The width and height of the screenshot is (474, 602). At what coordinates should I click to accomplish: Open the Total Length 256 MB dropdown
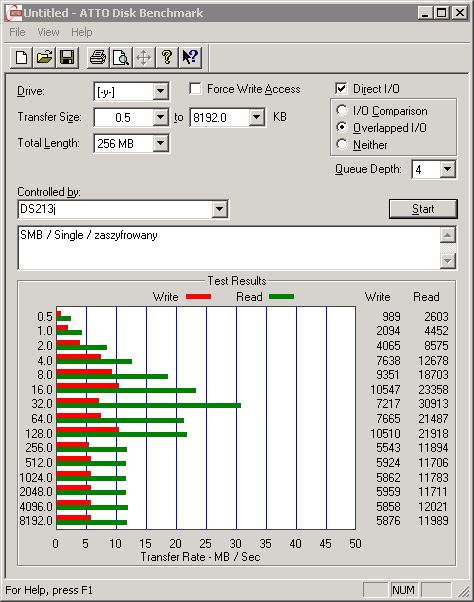[160, 144]
